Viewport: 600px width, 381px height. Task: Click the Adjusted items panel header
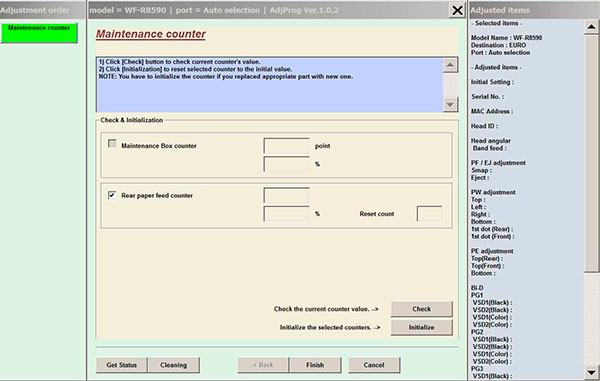534,10
